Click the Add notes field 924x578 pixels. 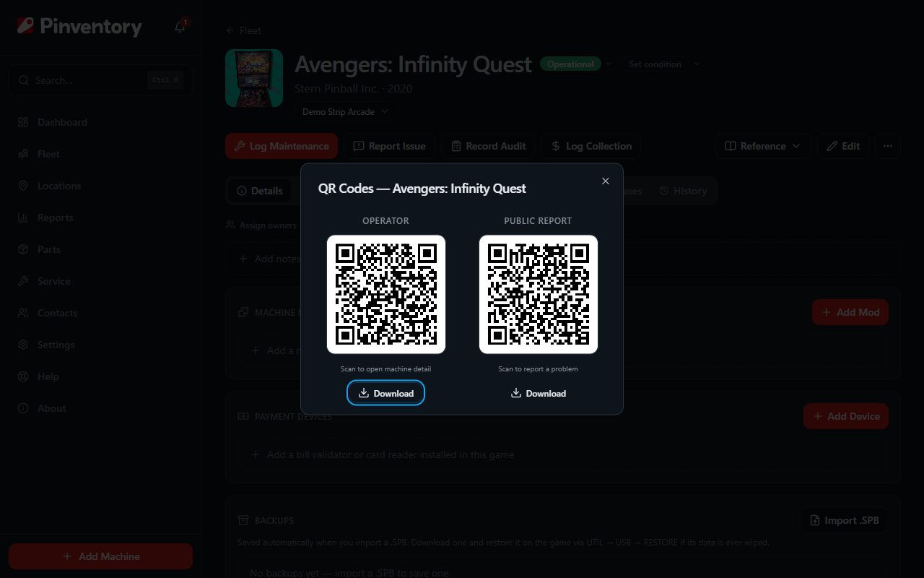click(x=563, y=259)
